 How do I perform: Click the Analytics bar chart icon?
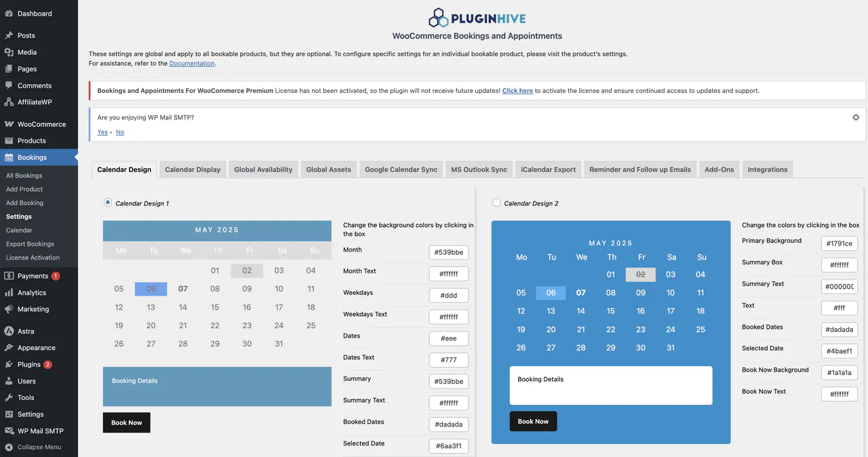pyautogui.click(x=9, y=292)
